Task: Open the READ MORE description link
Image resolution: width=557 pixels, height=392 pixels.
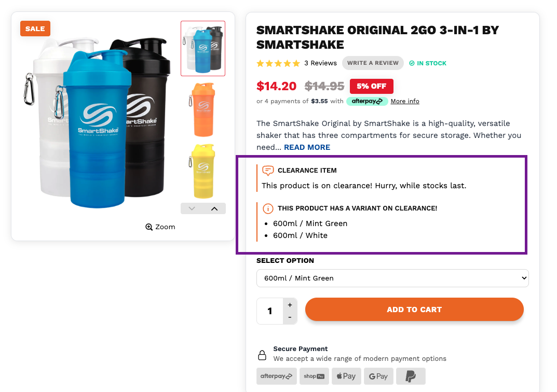Action: pyautogui.click(x=307, y=147)
